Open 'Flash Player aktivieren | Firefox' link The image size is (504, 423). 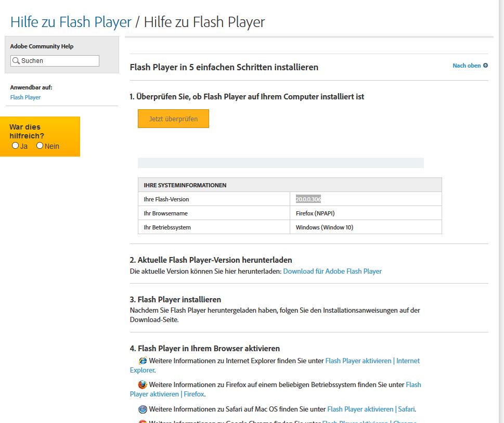tap(413, 385)
